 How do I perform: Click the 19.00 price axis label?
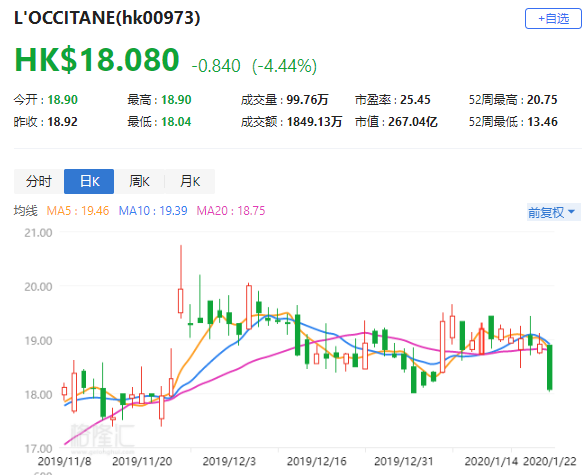(x=38, y=340)
